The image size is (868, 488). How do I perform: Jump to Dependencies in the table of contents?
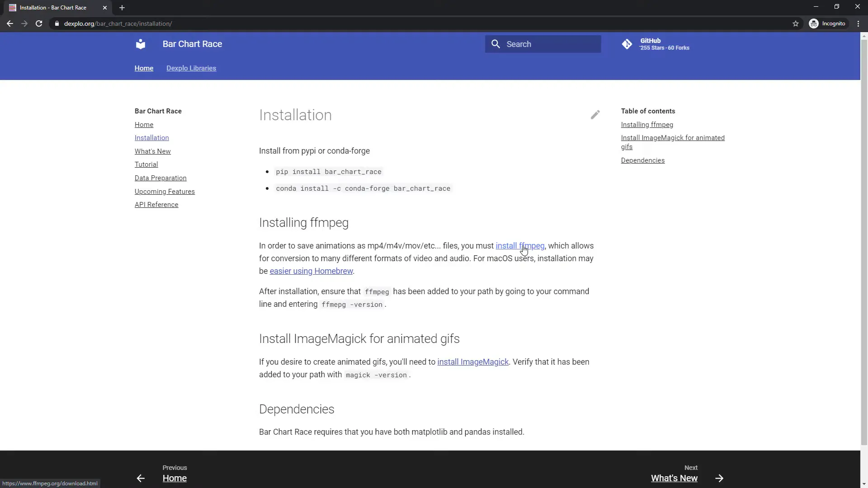643,160
